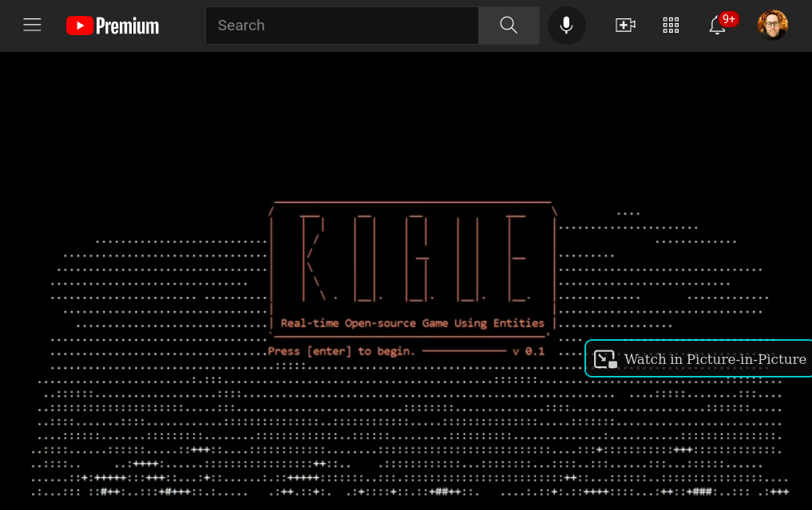Click the teal border of the PiP overlay card

pyautogui.click(x=699, y=342)
